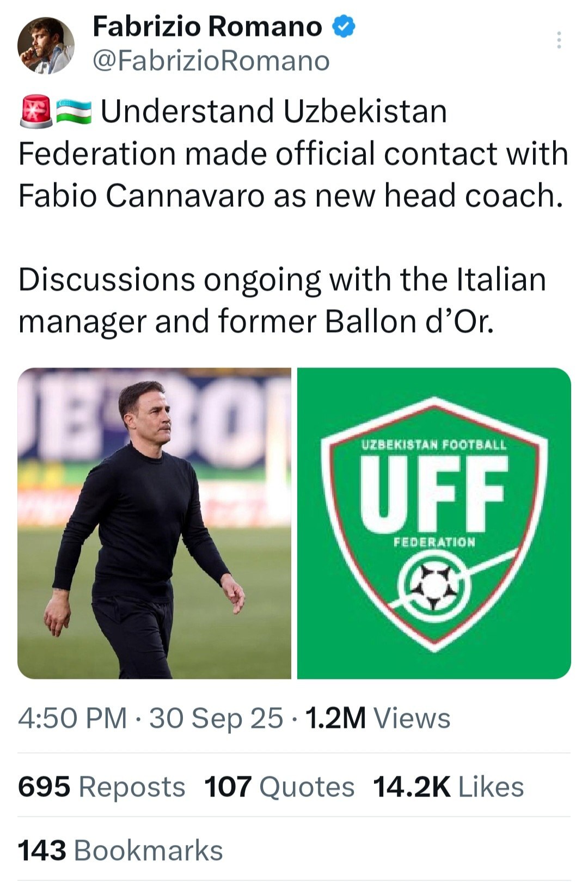Screen dimensions: 588x882
Task: Show the 14.2K Likes list
Action: 448,787
